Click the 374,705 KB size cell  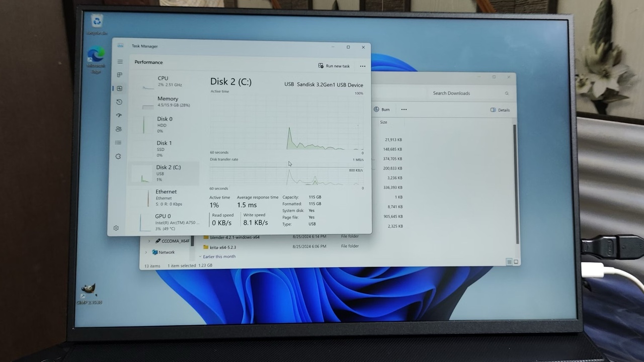(x=392, y=159)
